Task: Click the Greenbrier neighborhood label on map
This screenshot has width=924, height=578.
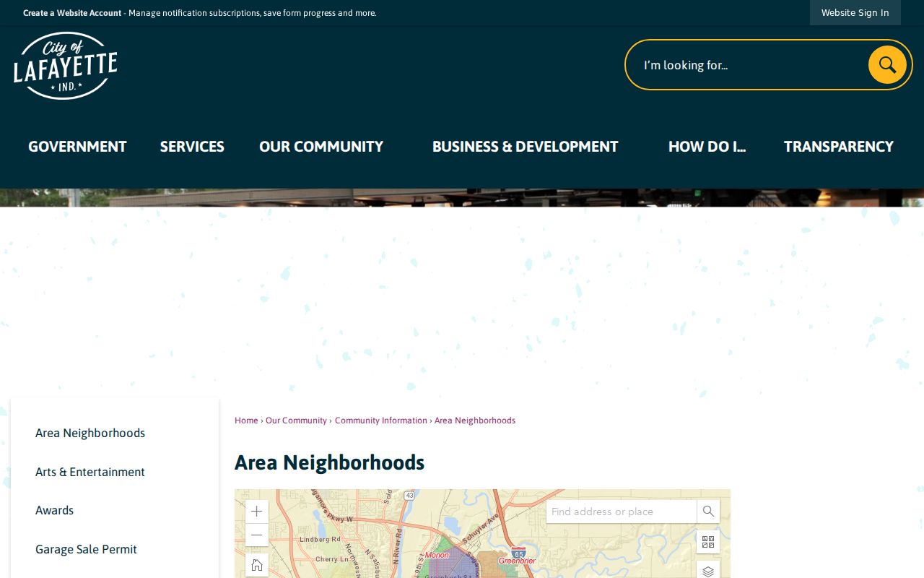Action: (x=517, y=561)
